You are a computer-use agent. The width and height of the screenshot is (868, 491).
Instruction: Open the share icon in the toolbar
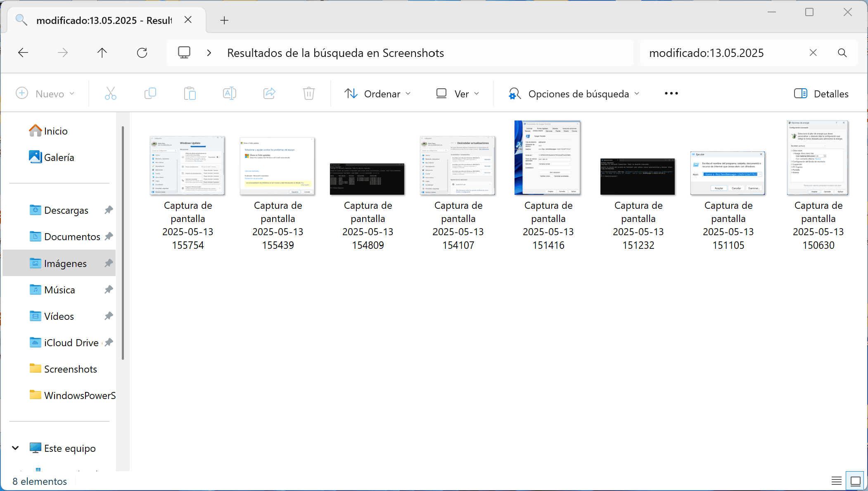(x=269, y=93)
